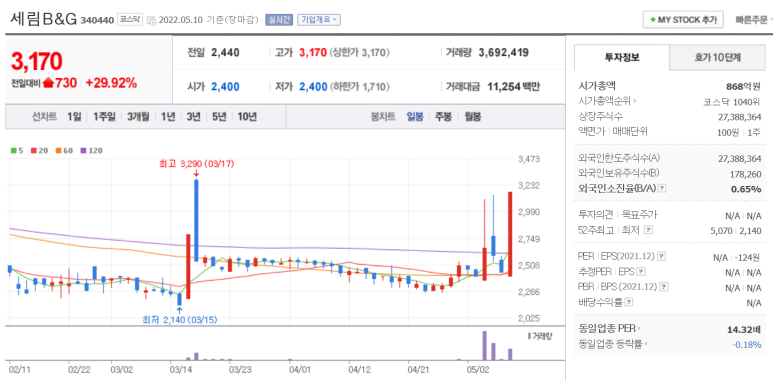773x381 pixels.
Task: Click the 실시간 badge button
Action: pyautogui.click(x=279, y=20)
